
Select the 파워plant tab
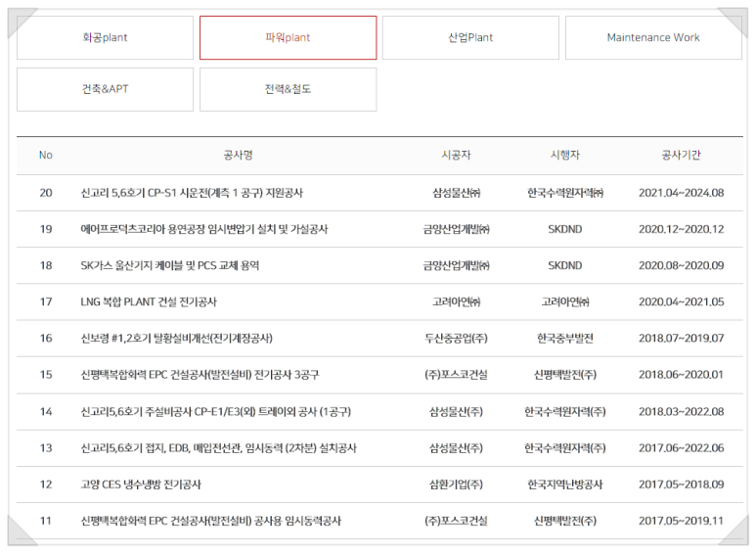coord(288,37)
